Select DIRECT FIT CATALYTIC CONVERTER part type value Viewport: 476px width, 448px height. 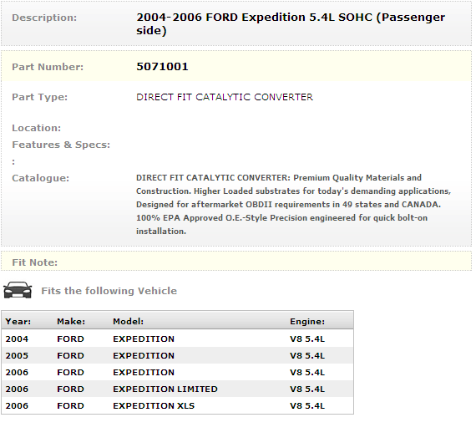pos(225,97)
